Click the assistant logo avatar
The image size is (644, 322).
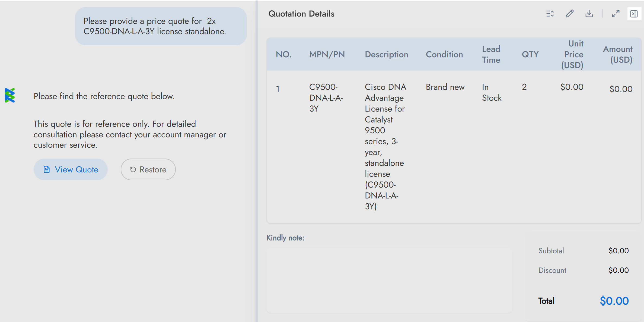click(10, 95)
